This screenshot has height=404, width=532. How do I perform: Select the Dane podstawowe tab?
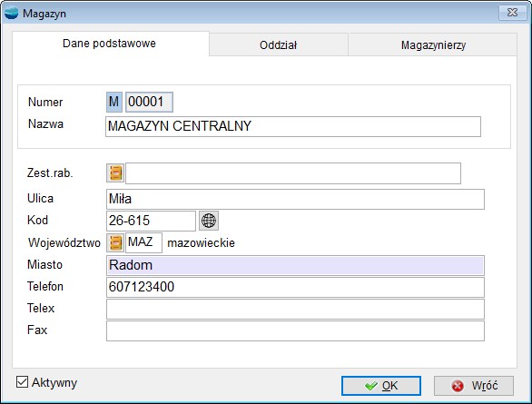pyautogui.click(x=109, y=44)
